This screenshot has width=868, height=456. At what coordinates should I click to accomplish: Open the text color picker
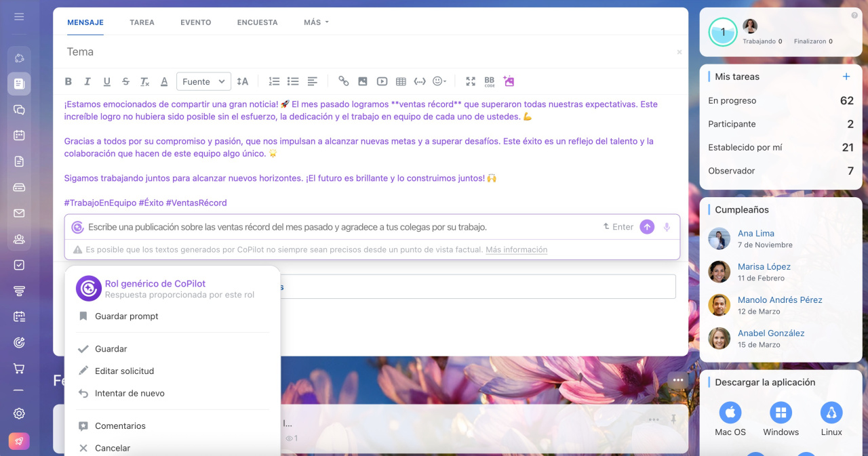(164, 81)
